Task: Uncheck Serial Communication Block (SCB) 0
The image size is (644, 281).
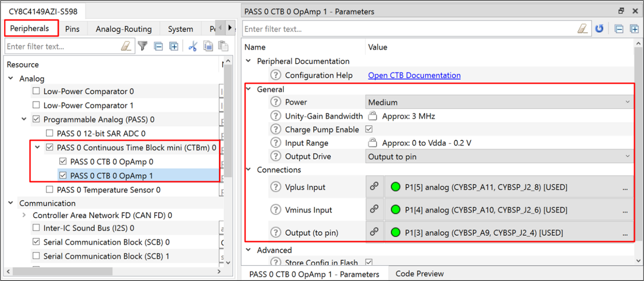Action: point(36,242)
